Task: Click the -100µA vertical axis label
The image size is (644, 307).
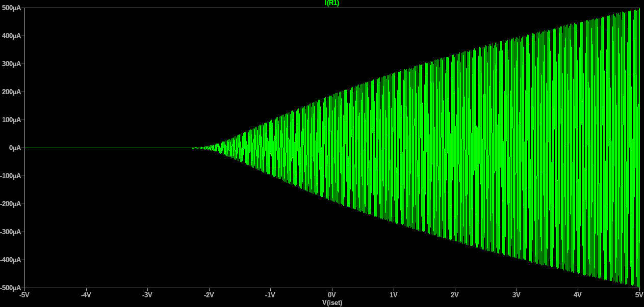Action: [10, 176]
